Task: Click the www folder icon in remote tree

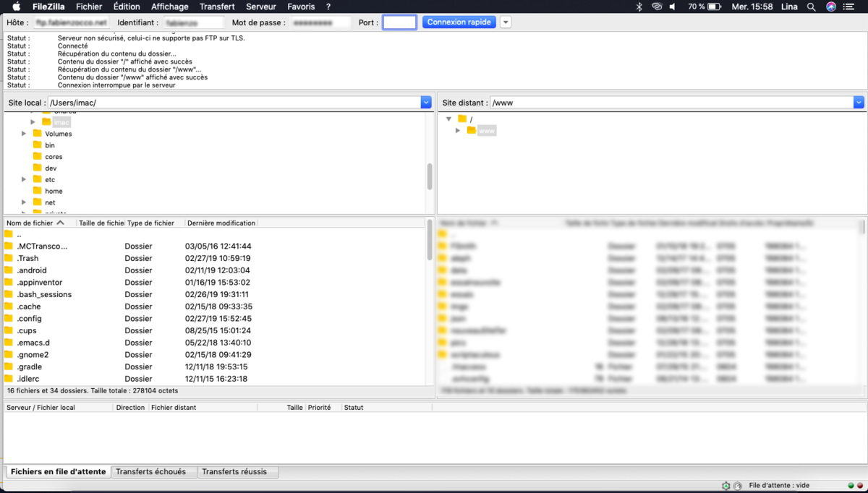Action: pyautogui.click(x=472, y=130)
